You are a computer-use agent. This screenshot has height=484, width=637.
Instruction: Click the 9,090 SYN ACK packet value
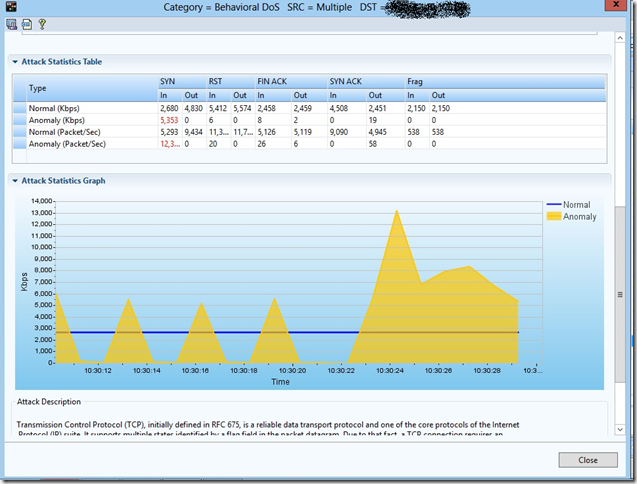pos(338,132)
